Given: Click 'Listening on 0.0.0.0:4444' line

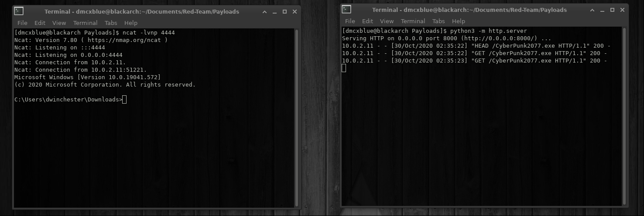Looking at the screenshot, I should (69, 55).
